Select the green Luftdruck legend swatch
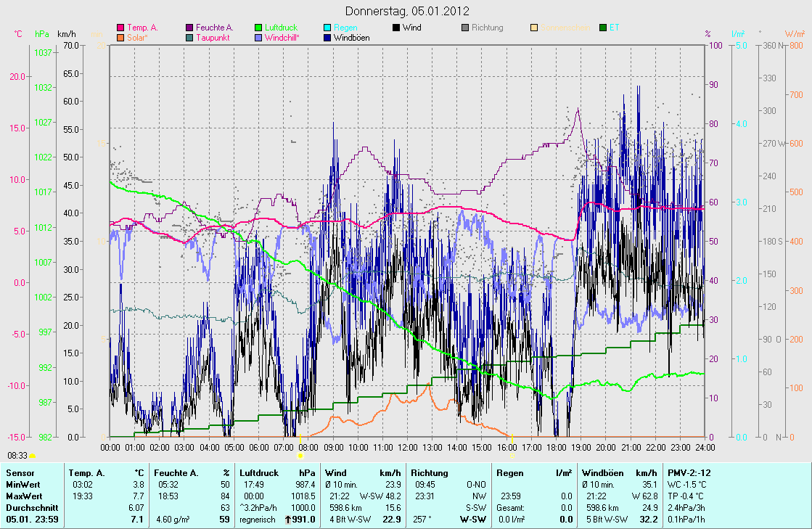Viewport: 812px width, 529px height. click(258, 28)
